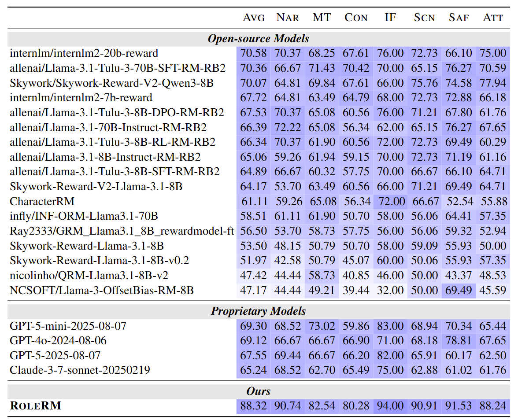Viewport: 518px width, 420px height.
Task: Click ROLERM average value 88.32
Action: [x=253, y=406]
